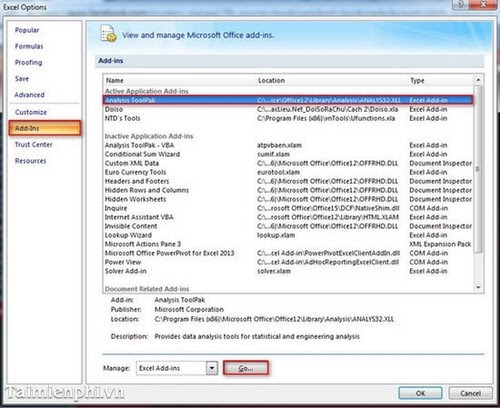Open Trust Center settings
Screen dimensions: 500x408
click(33, 144)
